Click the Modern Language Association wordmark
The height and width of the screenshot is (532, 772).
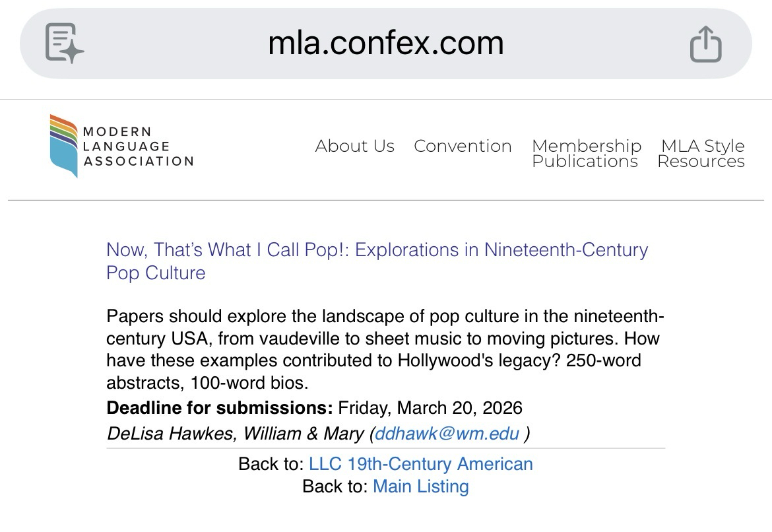click(138, 146)
